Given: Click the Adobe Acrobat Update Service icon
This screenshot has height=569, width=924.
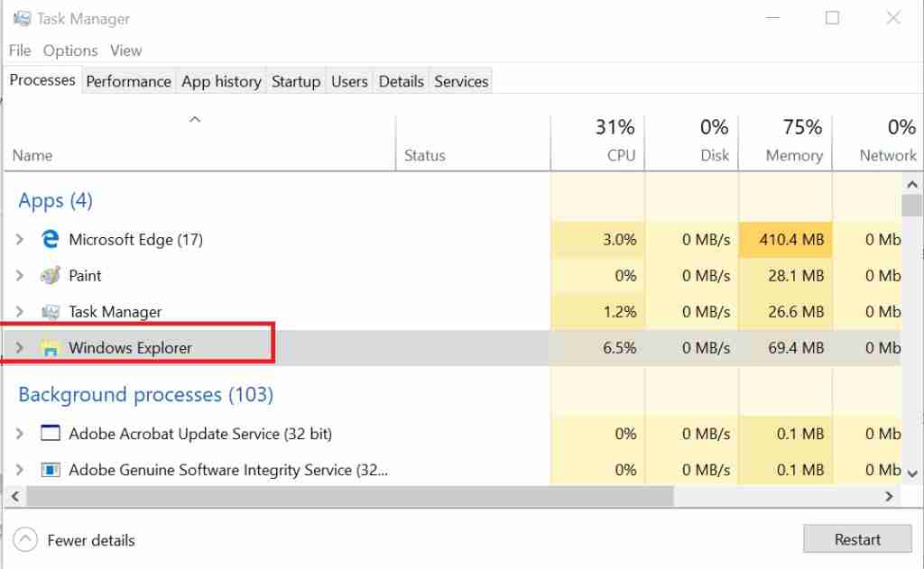Looking at the screenshot, I should click(51, 434).
